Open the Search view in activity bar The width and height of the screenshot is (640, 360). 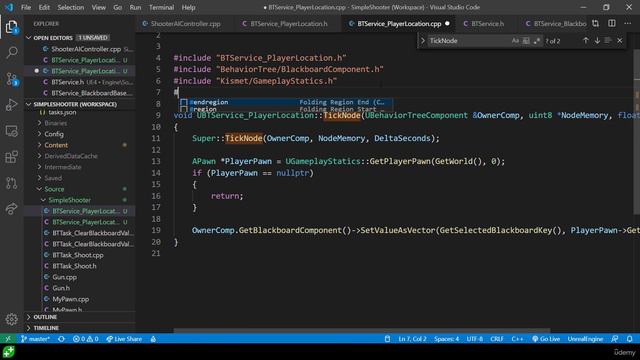tap(11, 53)
